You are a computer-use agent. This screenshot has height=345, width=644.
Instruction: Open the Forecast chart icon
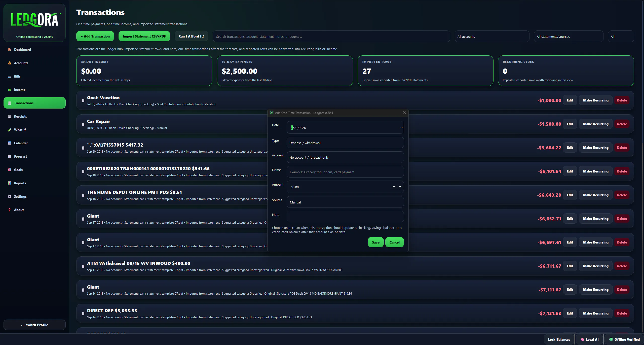point(10,156)
